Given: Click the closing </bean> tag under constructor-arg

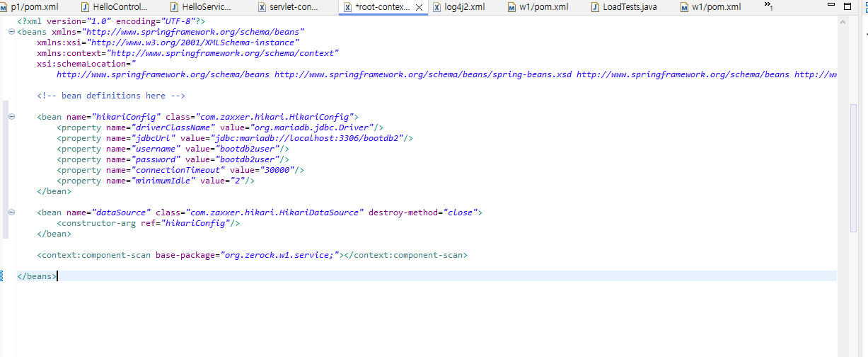Looking at the screenshot, I should coord(54,234).
